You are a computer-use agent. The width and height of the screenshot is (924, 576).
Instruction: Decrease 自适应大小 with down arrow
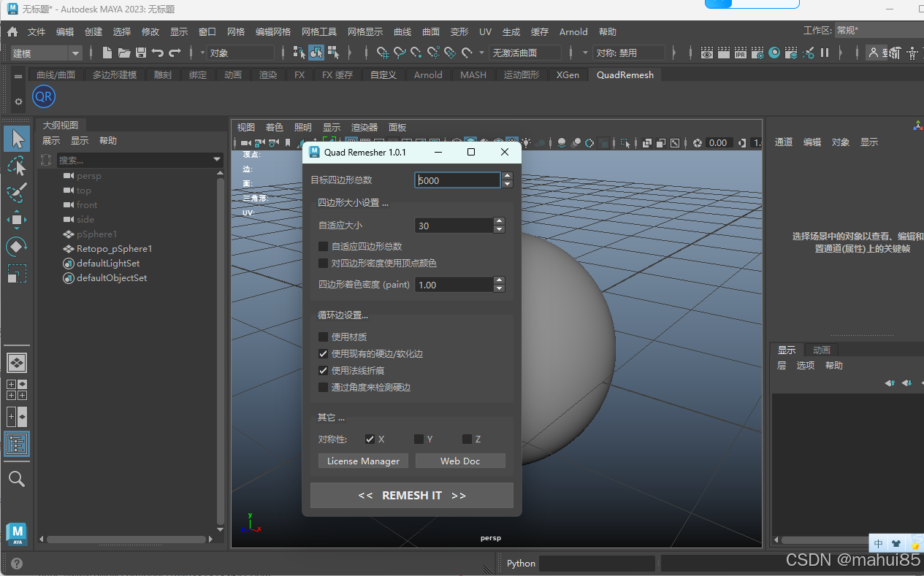(499, 229)
